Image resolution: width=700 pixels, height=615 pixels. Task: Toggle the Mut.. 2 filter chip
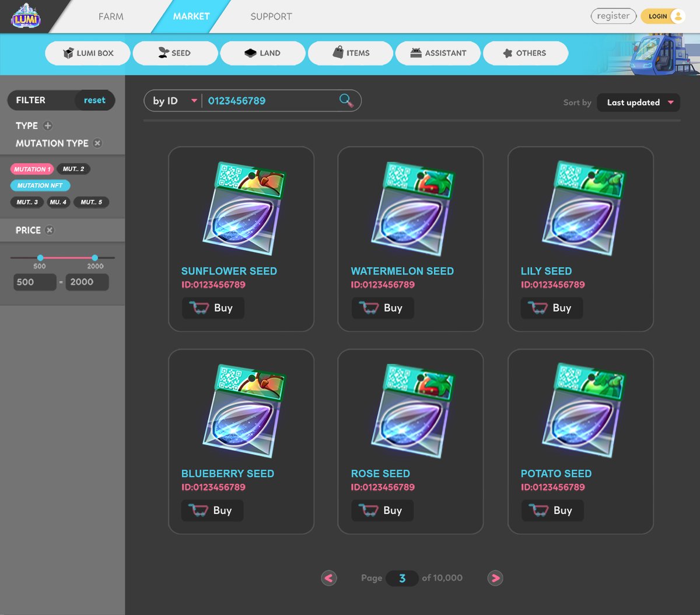coord(73,169)
